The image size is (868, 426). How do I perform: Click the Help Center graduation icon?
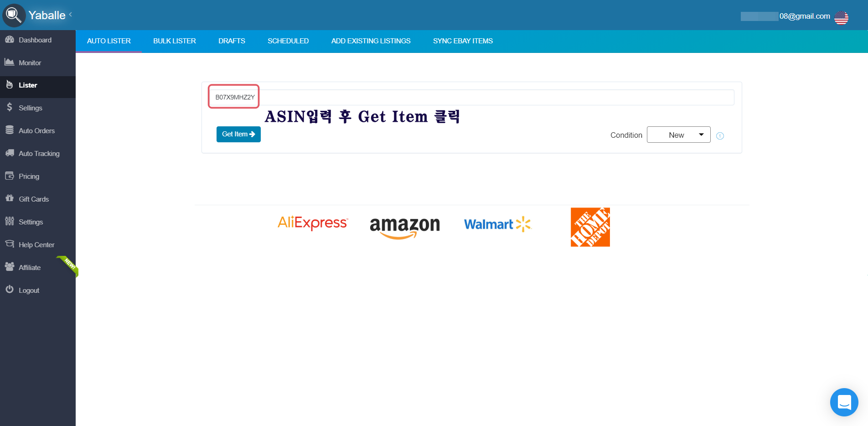point(10,244)
